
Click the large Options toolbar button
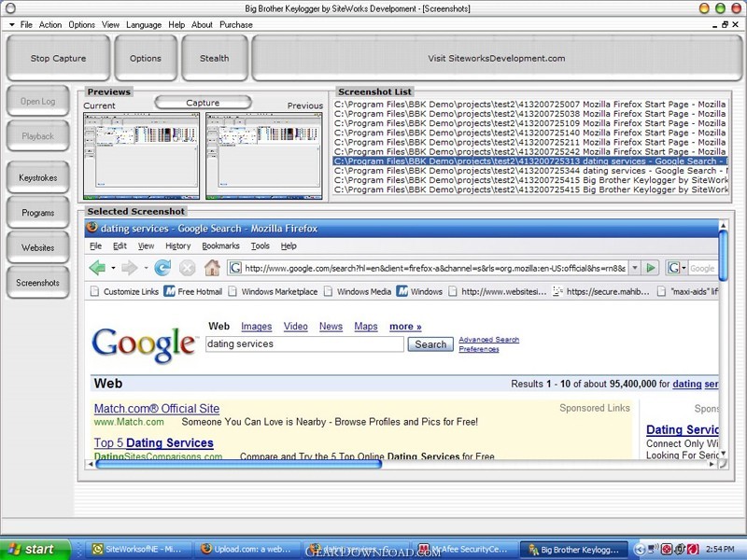[x=146, y=58]
